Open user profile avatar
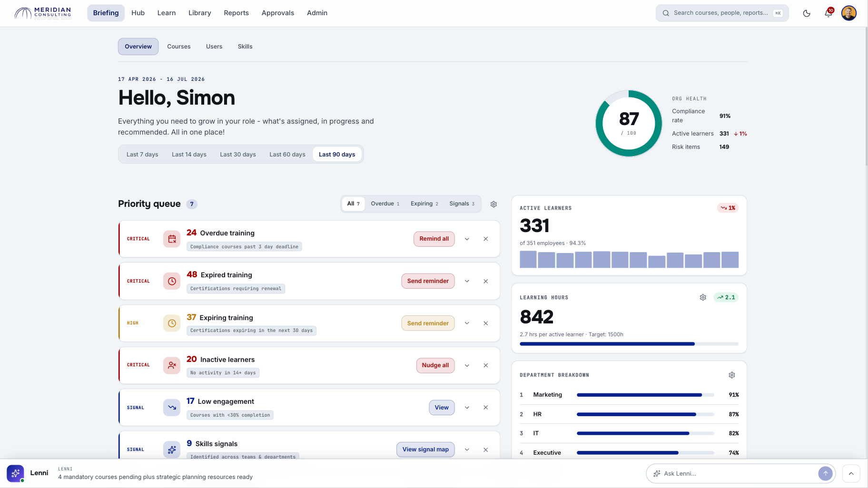 click(x=849, y=13)
